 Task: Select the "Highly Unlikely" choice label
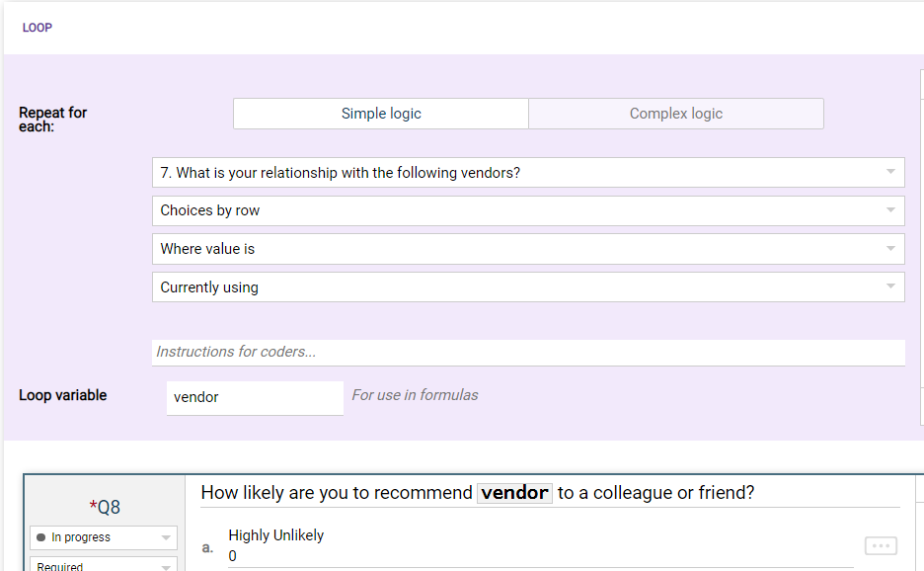pos(275,535)
